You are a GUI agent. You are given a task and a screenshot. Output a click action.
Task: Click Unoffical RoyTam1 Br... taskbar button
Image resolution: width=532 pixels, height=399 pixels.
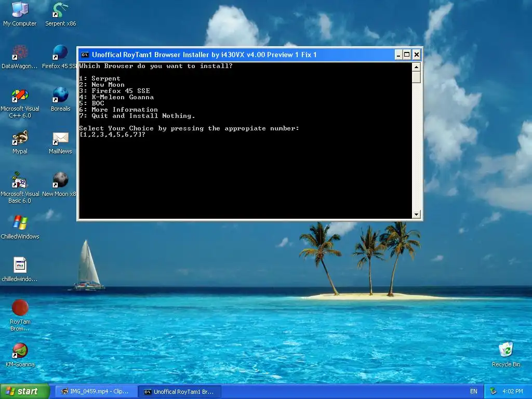click(x=180, y=392)
